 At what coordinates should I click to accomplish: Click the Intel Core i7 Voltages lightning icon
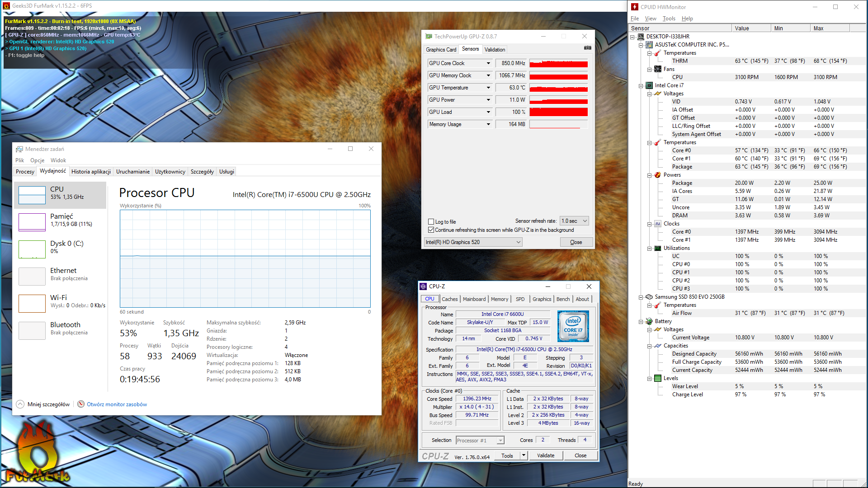[658, 94]
